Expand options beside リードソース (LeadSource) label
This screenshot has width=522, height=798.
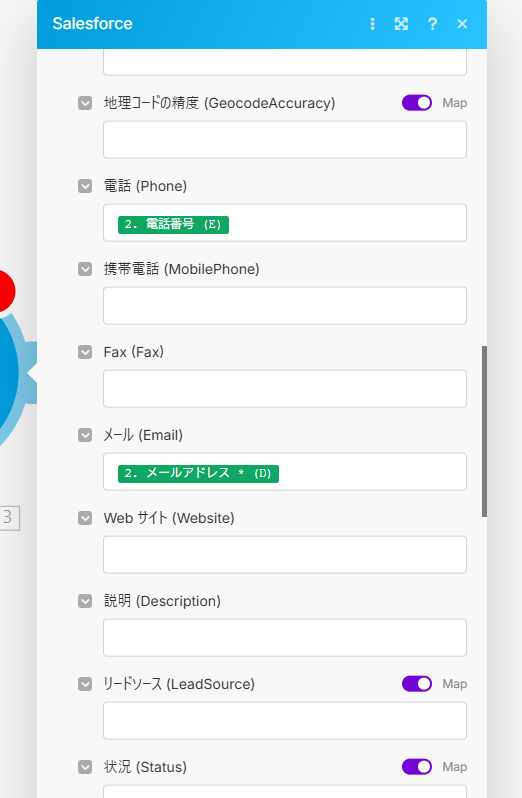click(x=85, y=684)
